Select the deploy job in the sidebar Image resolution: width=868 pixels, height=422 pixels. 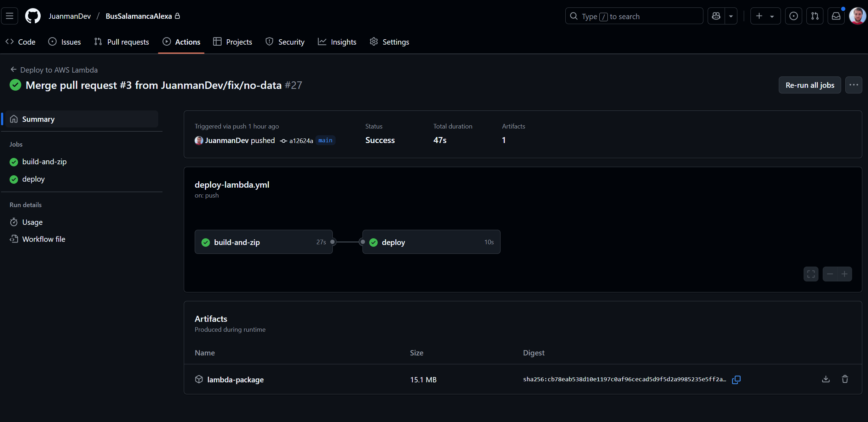33,179
